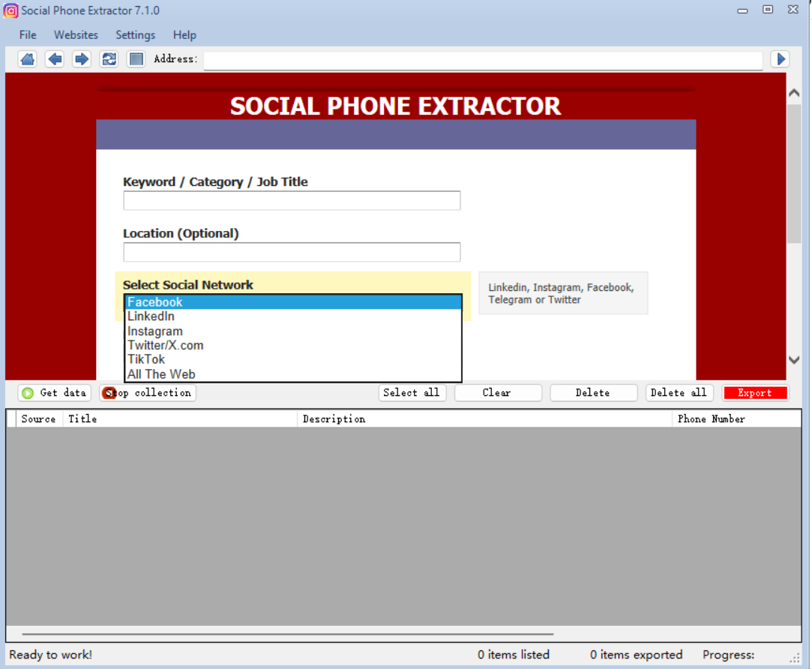Click the Home toolbar icon
The image size is (812, 669).
28,59
